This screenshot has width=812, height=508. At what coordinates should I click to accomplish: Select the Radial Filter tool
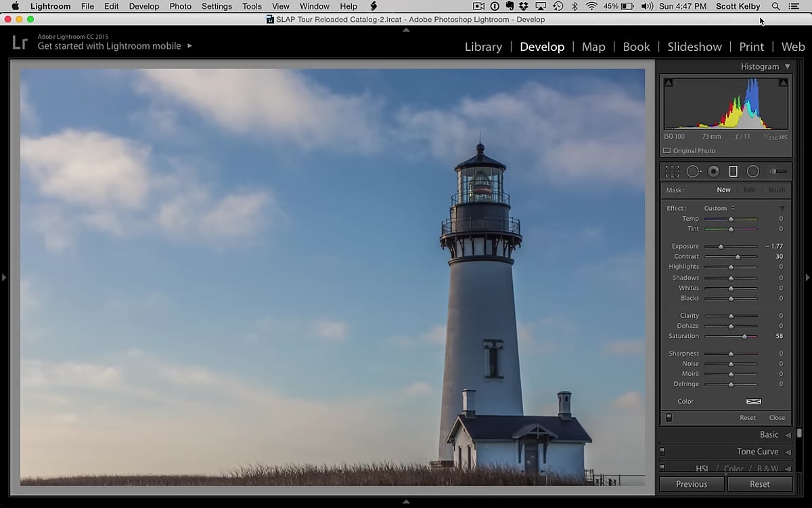click(753, 171)
